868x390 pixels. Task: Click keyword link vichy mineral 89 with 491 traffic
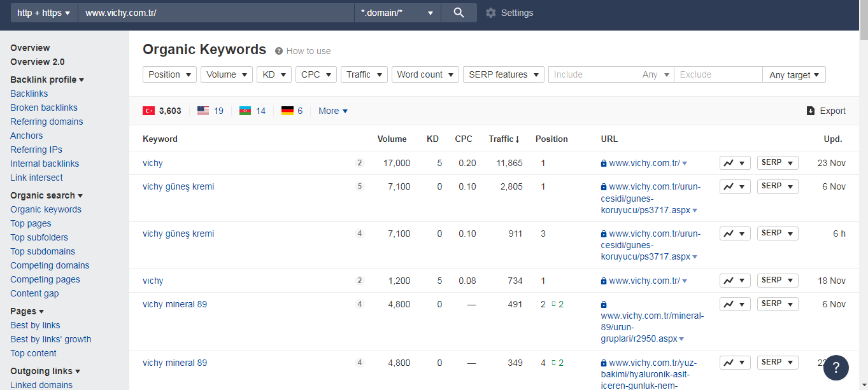(x=174, y=304)
